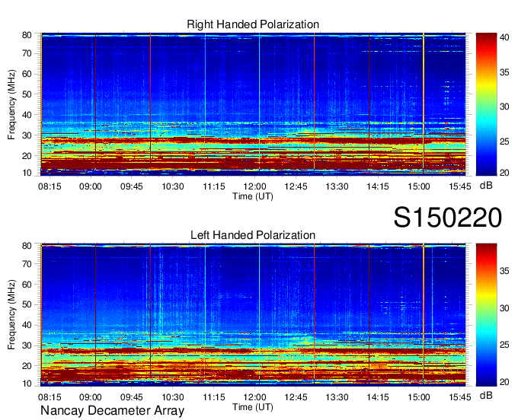Click the S150220 identifier text
This screenshot has height=420, width=518.
(448, 218)
